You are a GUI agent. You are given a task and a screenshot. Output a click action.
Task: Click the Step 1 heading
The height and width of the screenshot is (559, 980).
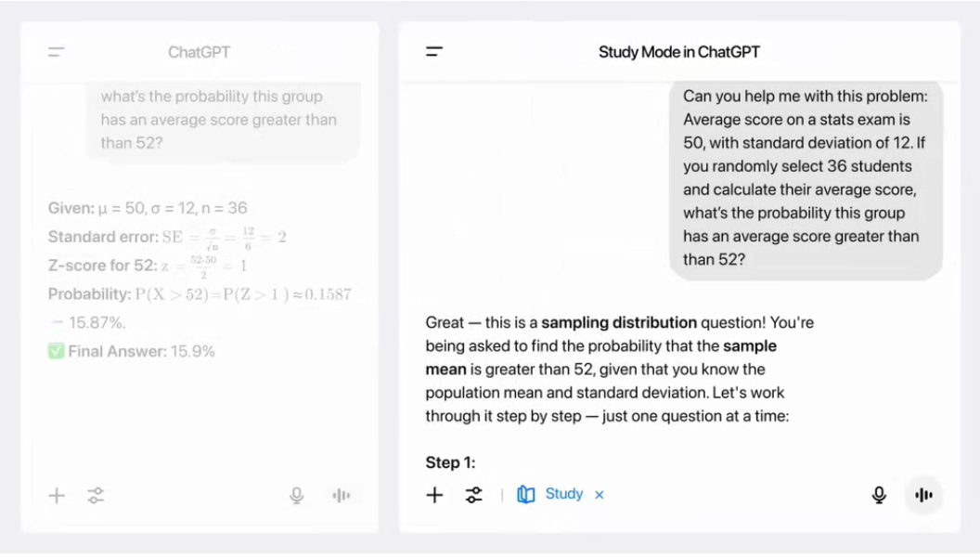click(x=451, y=462)
